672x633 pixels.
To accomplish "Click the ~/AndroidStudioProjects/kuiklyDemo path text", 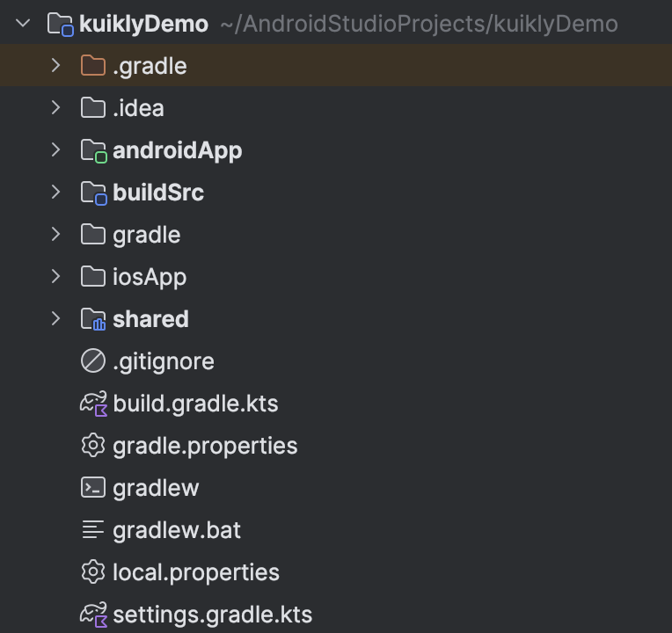I will [420, 24].
